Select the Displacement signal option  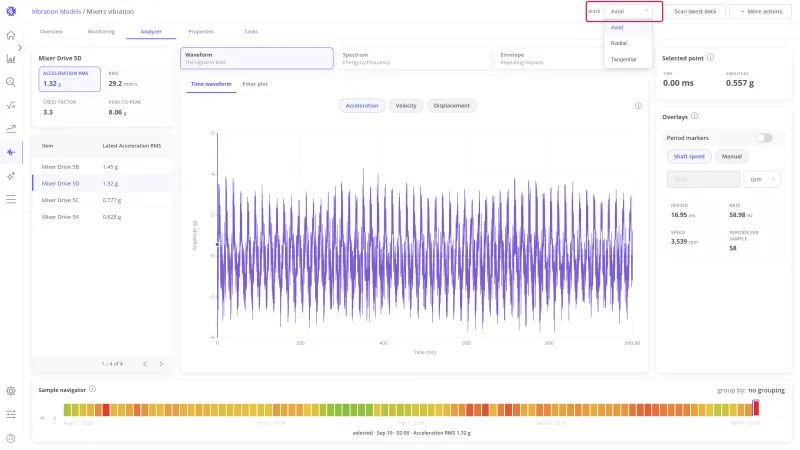pyautogui.click(x=452, y=106)
